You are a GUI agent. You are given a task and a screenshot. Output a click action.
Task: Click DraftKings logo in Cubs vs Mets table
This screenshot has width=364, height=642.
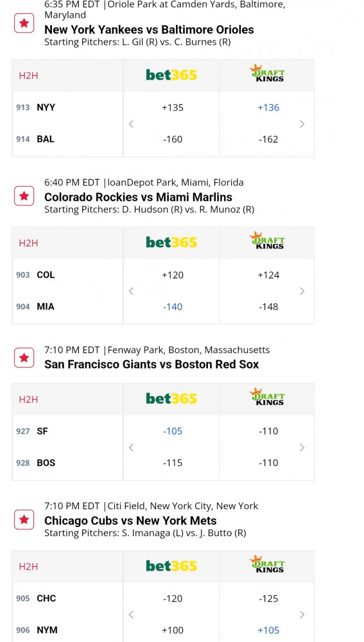[267, 564]
